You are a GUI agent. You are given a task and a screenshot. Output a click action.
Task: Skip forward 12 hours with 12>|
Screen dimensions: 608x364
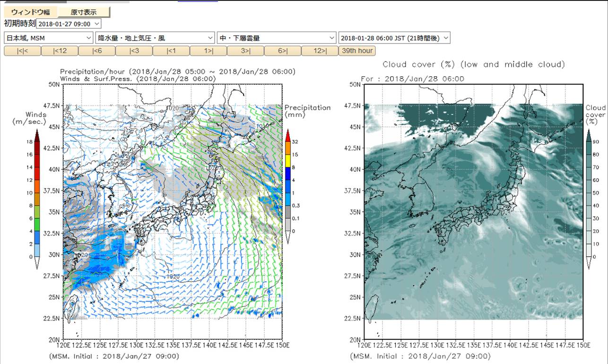coord(320,51)
